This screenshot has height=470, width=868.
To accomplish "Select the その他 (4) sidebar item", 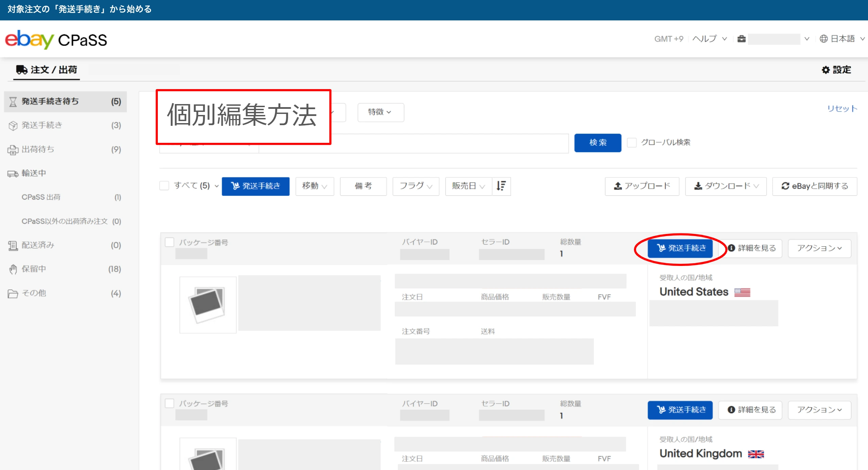I will click(x=65, y=293).
